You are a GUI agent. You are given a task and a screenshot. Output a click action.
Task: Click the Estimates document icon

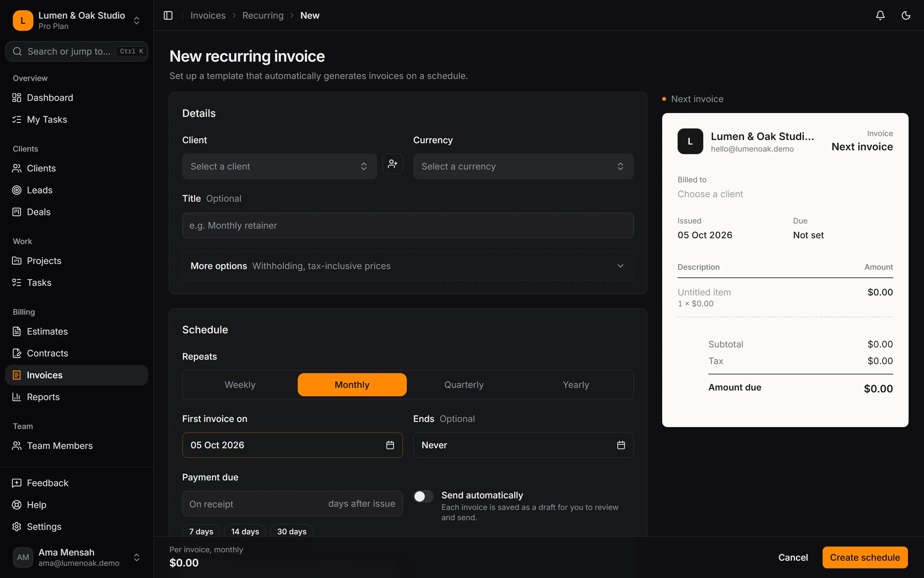point(16,331)
